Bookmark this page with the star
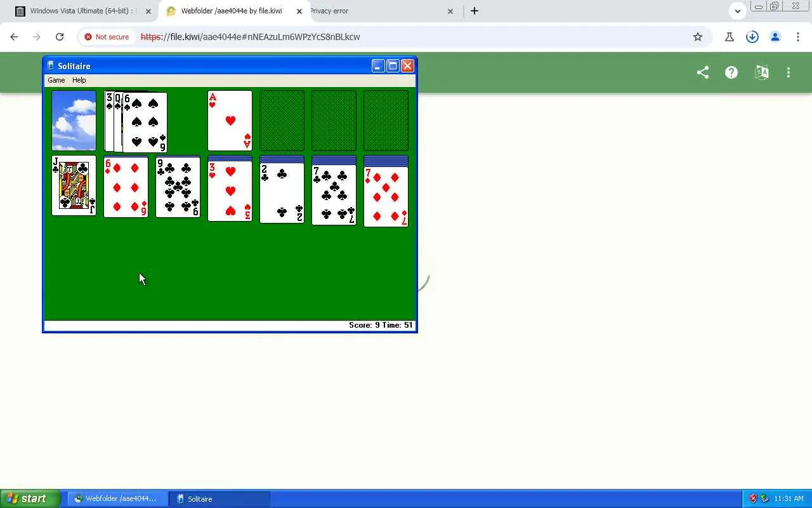Screen dimensions: 812x508 point(698,37)
